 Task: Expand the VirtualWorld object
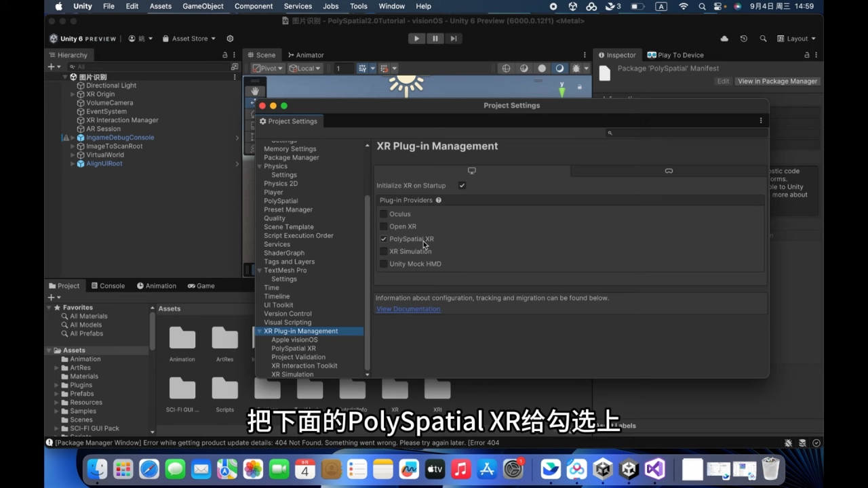pos(73,155)
